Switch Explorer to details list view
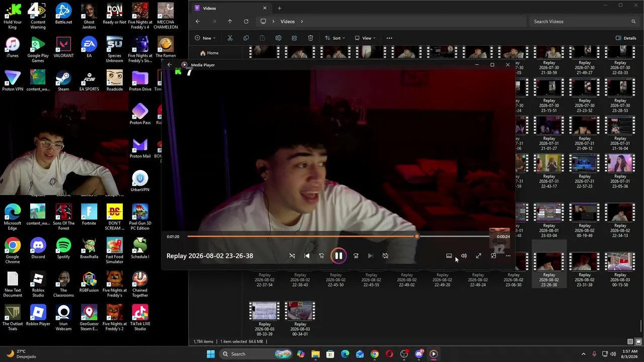Viewport: 644px width, 362px height. (630, 342)
